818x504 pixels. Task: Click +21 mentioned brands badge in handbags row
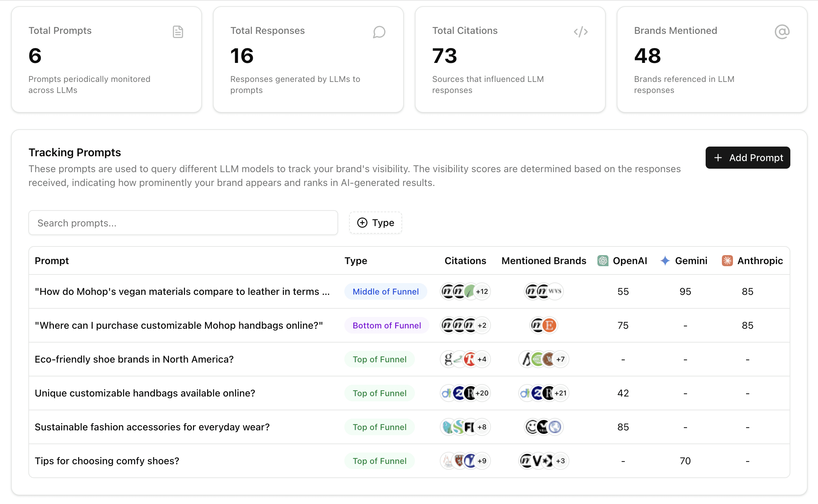560,393
